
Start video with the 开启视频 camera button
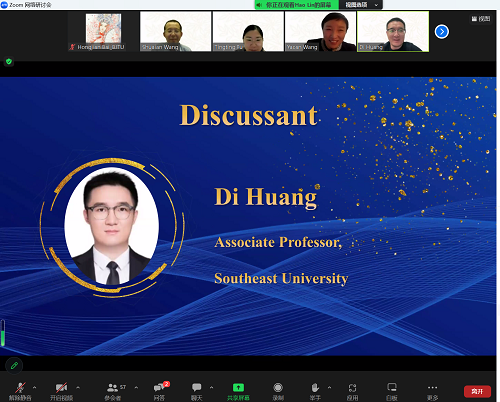point(61,391)
